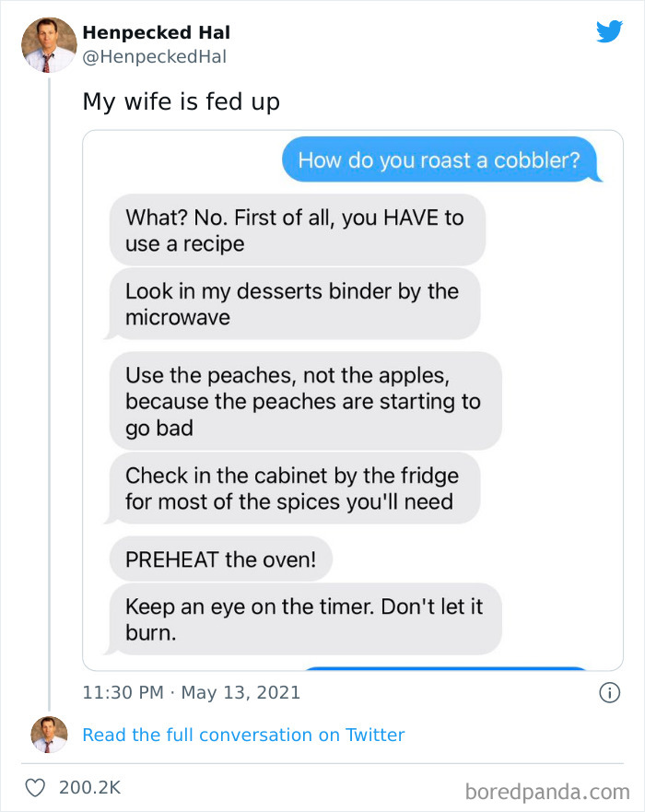The height and width of the screenshot is (812, 645).
Task: Open 'Read the full conversation on Twitter' link
Action: point(243,735)
